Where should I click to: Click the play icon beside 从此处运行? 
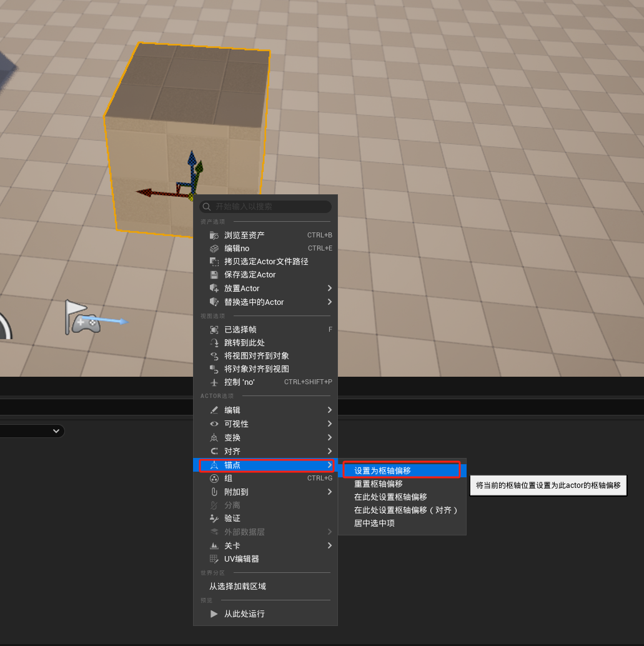pyautogui.click(x=214, y=614)
